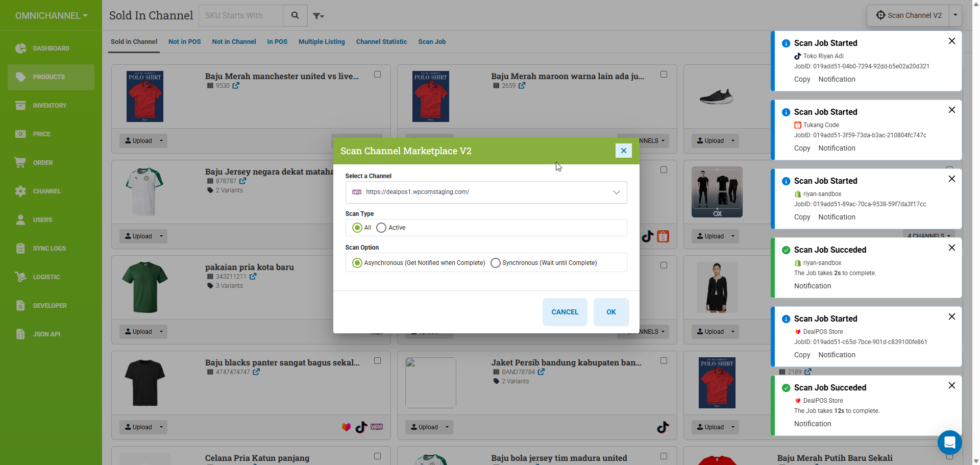Click the Products tag icon in sidebar
The height and width of the screenshot is (465, 980).
click(20, 77)
